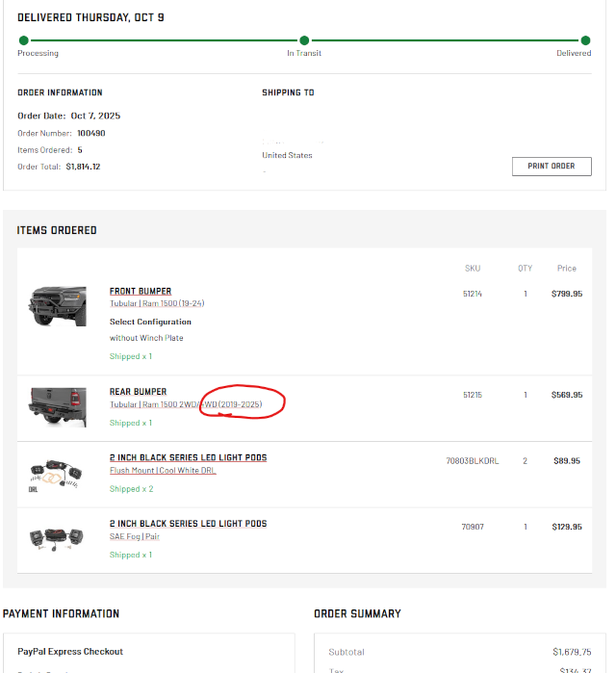
Task: Open the light pods title above SAE Fog
Action: coord(188,524)
